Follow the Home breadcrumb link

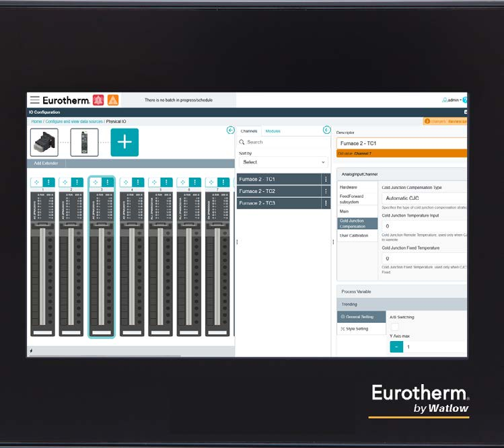tap(36, 122)
